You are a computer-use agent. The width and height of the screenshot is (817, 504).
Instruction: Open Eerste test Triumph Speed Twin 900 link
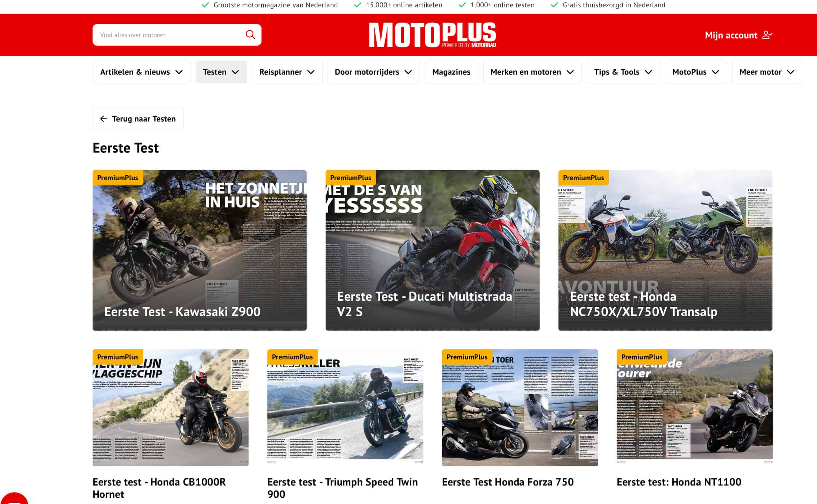click(x=342, y=488)
